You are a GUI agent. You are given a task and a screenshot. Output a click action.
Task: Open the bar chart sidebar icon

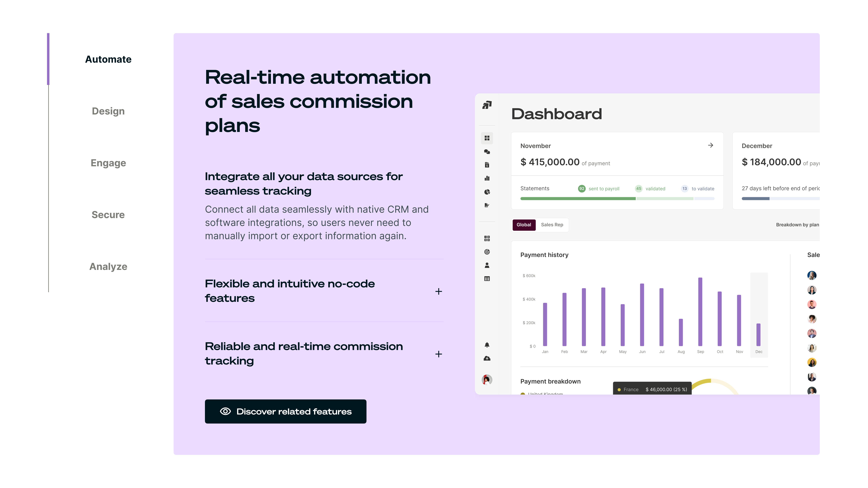coord(487,178)
